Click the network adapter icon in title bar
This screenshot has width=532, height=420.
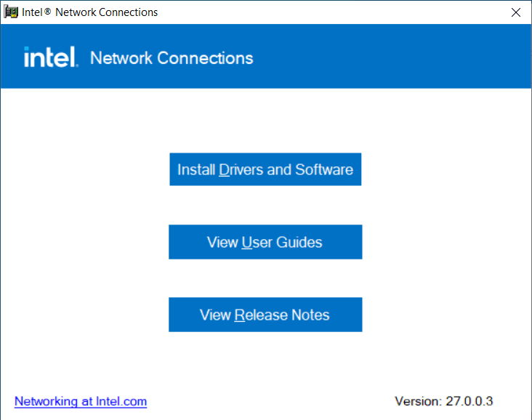12,12
